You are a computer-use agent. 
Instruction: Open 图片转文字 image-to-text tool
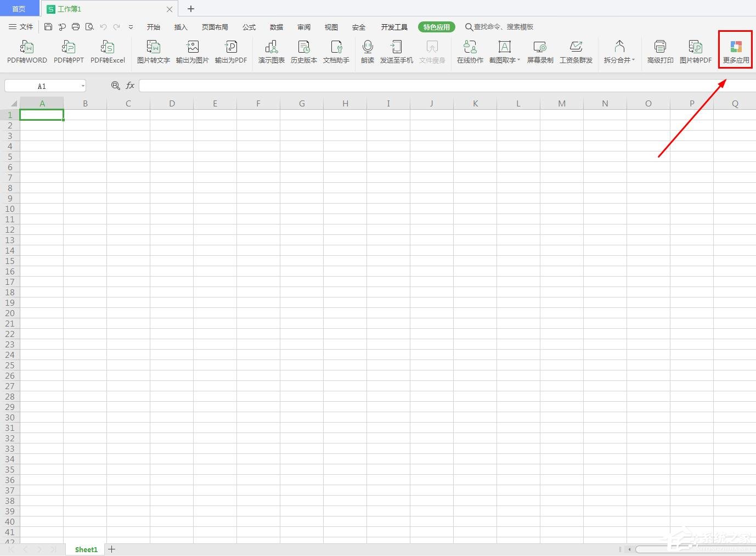click(154, 52)
